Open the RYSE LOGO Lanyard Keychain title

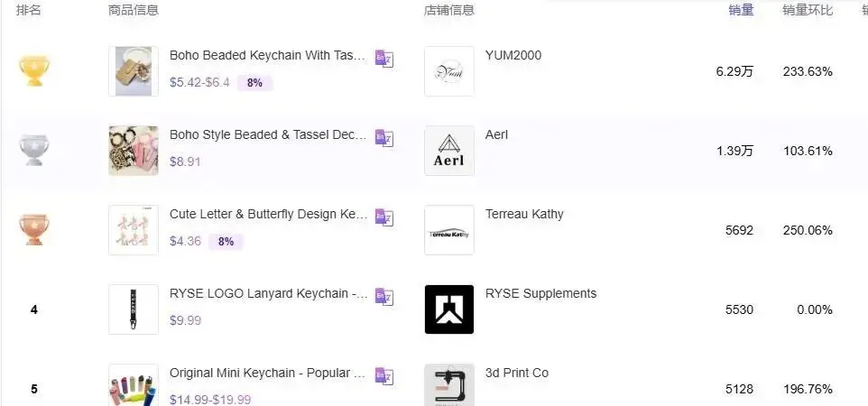click(268, 294)
